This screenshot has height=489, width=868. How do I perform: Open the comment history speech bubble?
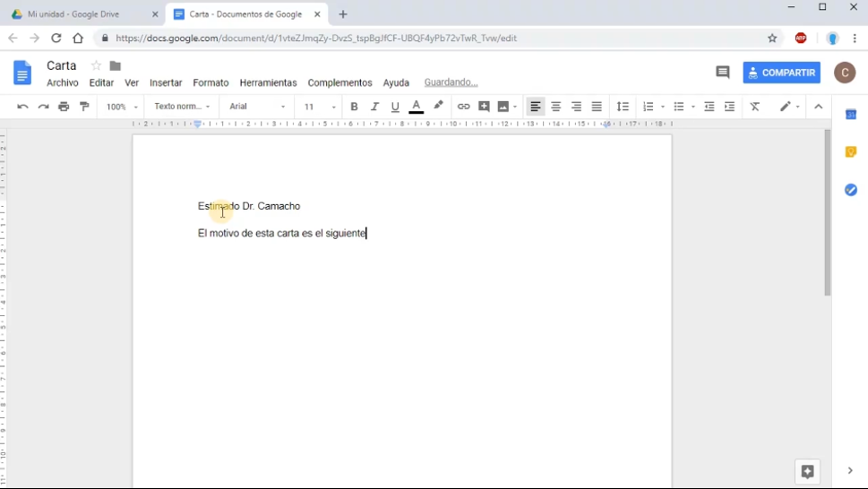click(722, 73)
